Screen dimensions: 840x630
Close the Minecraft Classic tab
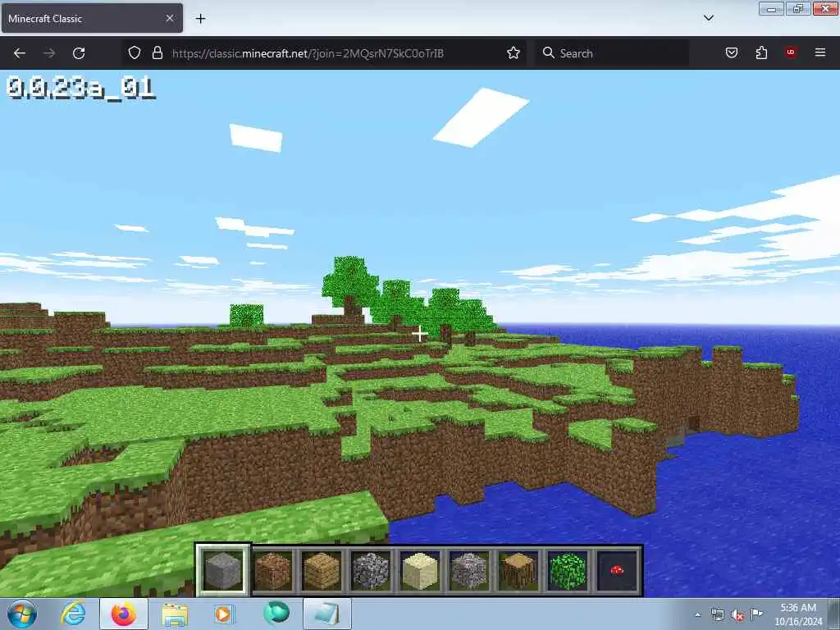tap(170, 18)
